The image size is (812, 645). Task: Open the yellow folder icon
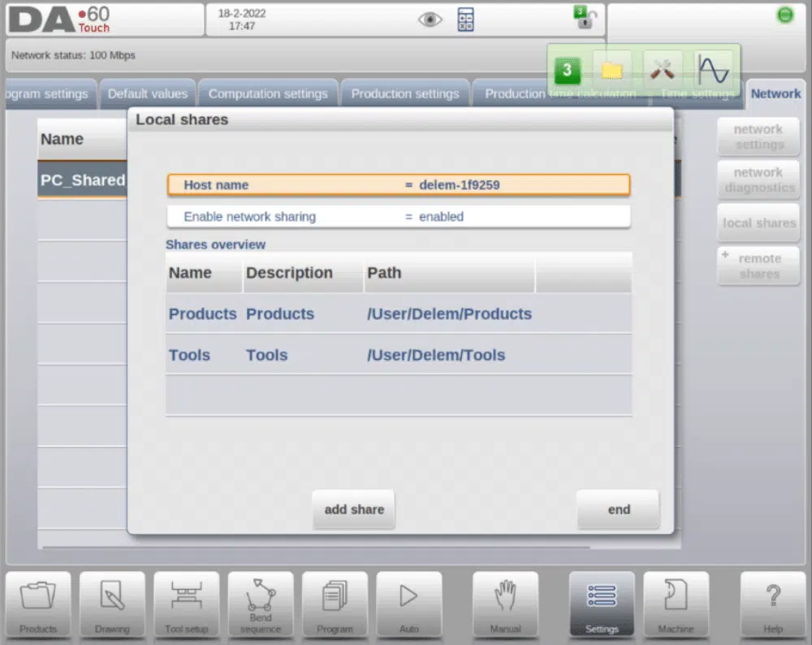coord(612,70)
